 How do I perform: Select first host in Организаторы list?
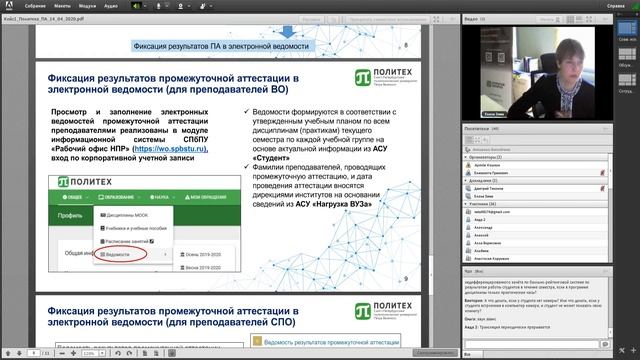(536, 165)
